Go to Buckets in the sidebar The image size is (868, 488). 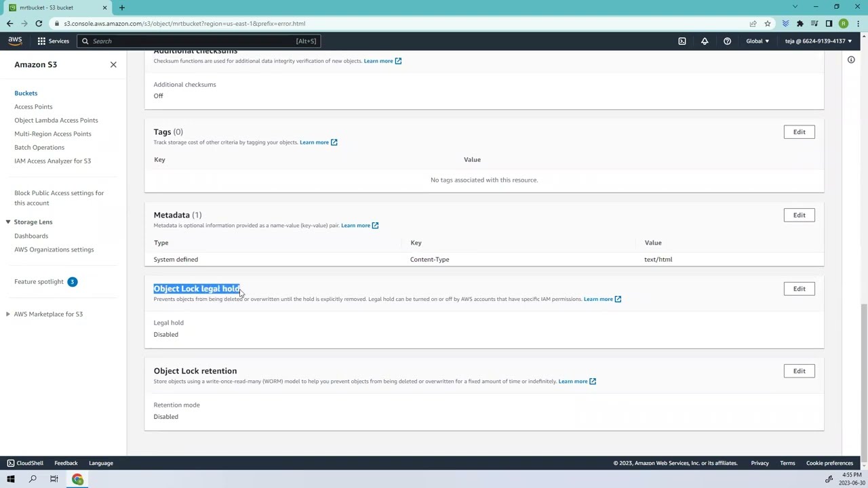click(x=26, y=93)
